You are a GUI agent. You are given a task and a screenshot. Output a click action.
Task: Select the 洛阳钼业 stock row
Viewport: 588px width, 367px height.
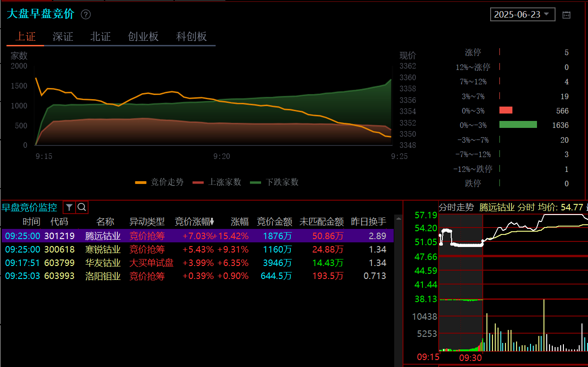pyautogui.click(x=198, y=276)
